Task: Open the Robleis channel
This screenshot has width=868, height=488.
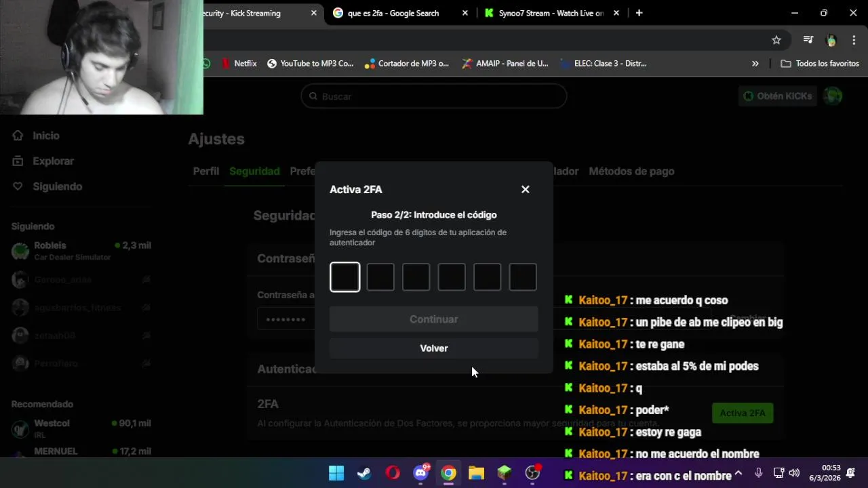Action: point(81,251)
